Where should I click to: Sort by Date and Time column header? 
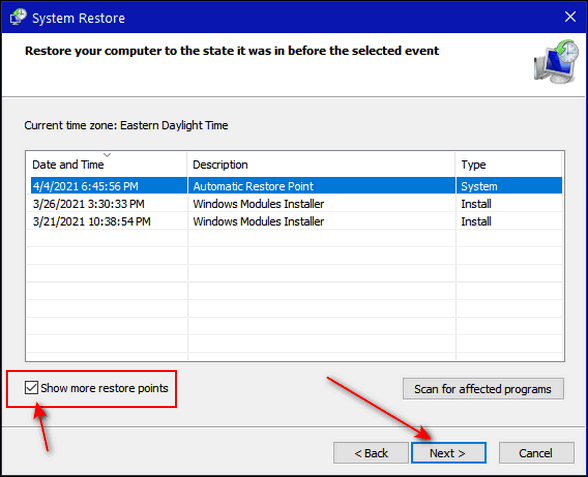click(106, 164)
